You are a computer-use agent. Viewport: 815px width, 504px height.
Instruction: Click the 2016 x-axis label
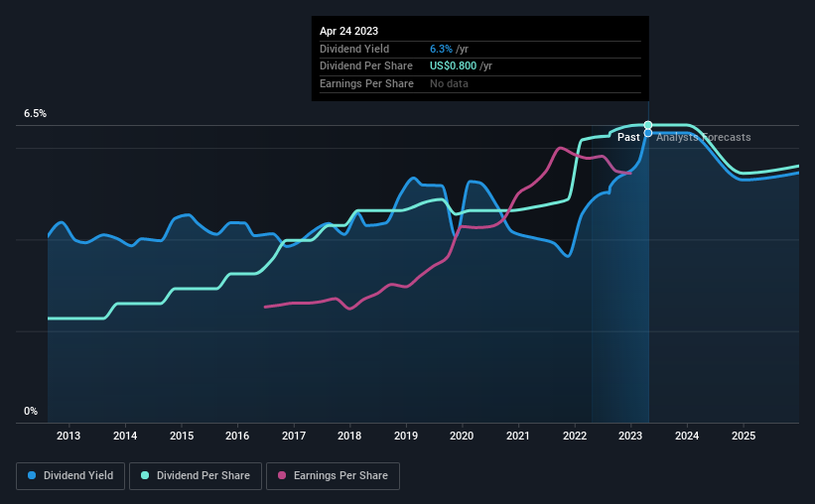pos(237,436)
